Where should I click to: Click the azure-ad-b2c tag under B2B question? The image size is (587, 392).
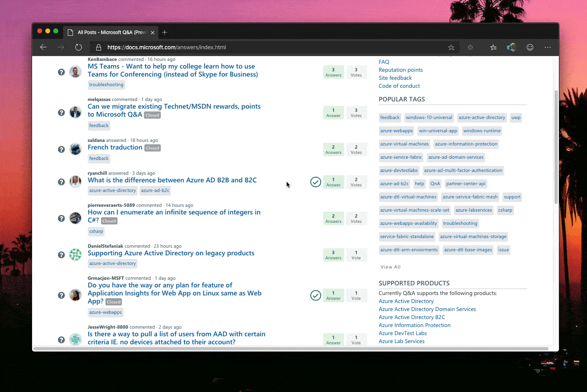(155, 190)
